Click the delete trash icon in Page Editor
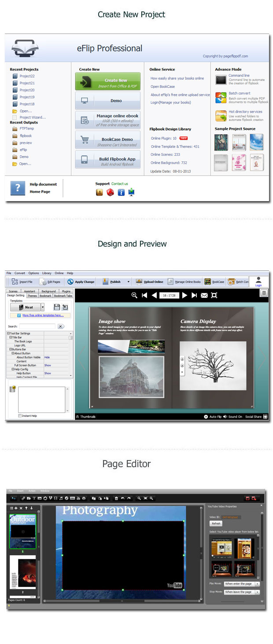The image size is (273, 644). coord(116,498)
